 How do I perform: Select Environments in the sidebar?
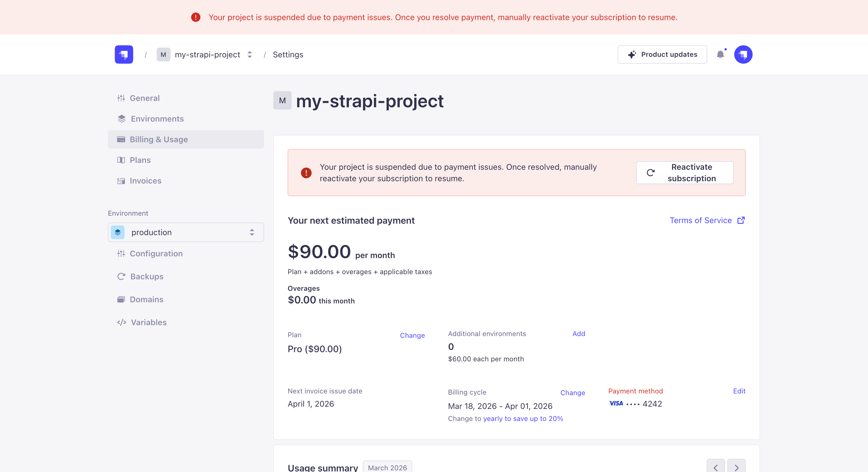[157, 119]
